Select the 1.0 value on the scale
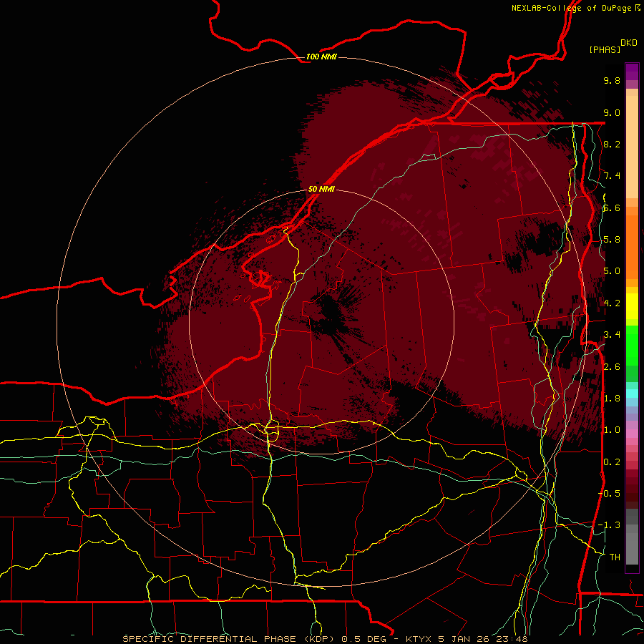644x644 pixels. tap(612, 429)
